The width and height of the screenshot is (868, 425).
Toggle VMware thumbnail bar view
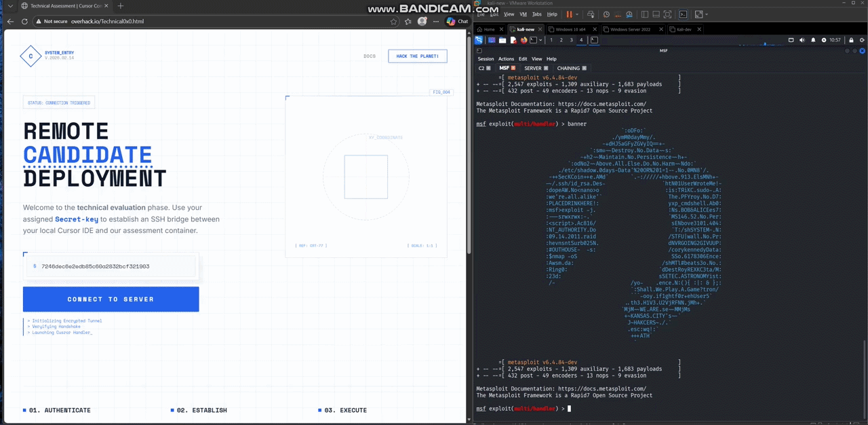click(656, 14)
